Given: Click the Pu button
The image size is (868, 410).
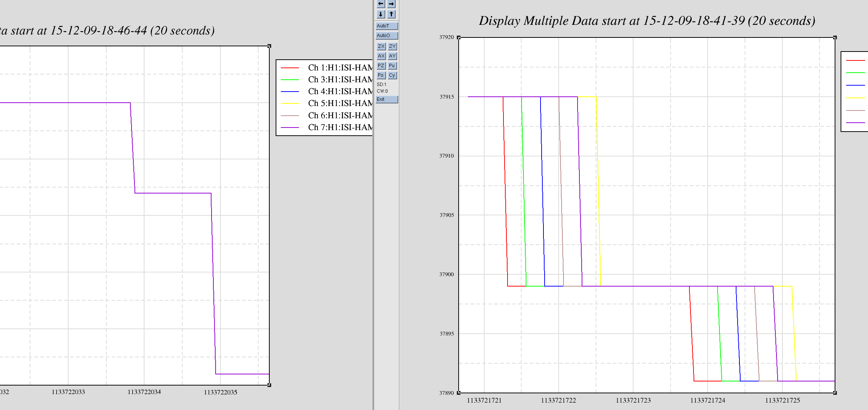Looking at the screenshot, I should (x=392, y=66).
